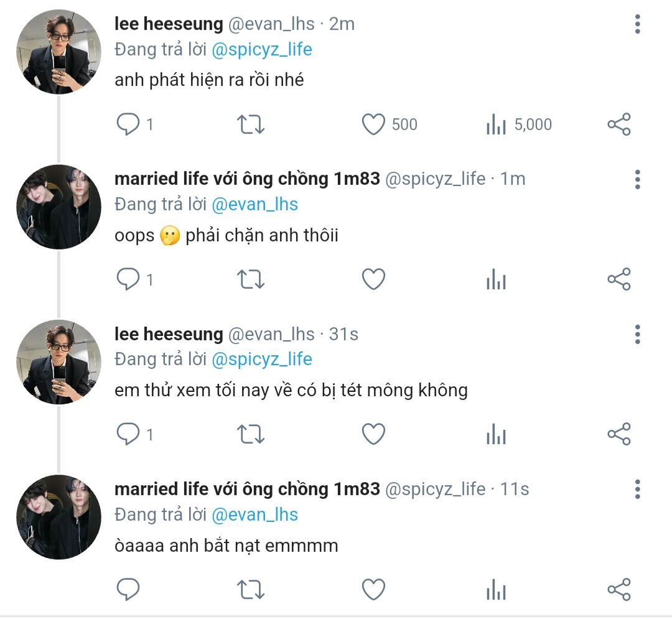Open @evan_lhs mention link in the last tweet
This screenshot has width=672, height=619.
pyautogui.click(x=254, y=515)
